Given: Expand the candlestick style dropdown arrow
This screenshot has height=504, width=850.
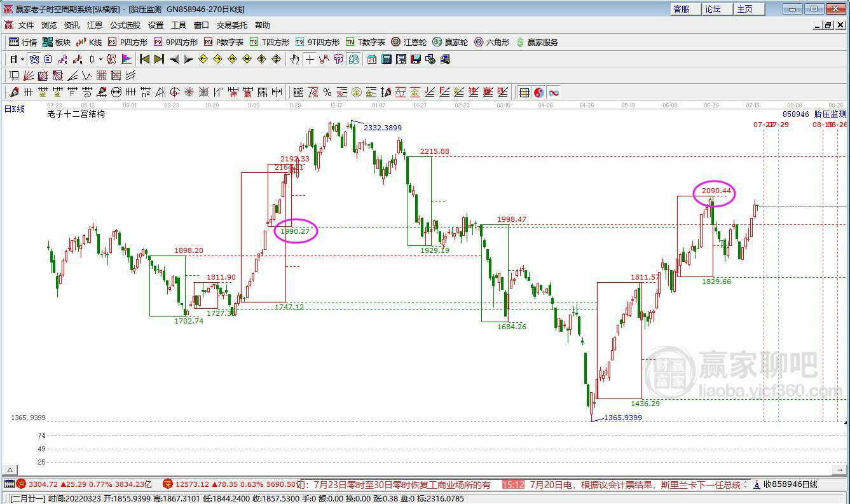Looking at the screenshot, I should [x=100, y=59].
